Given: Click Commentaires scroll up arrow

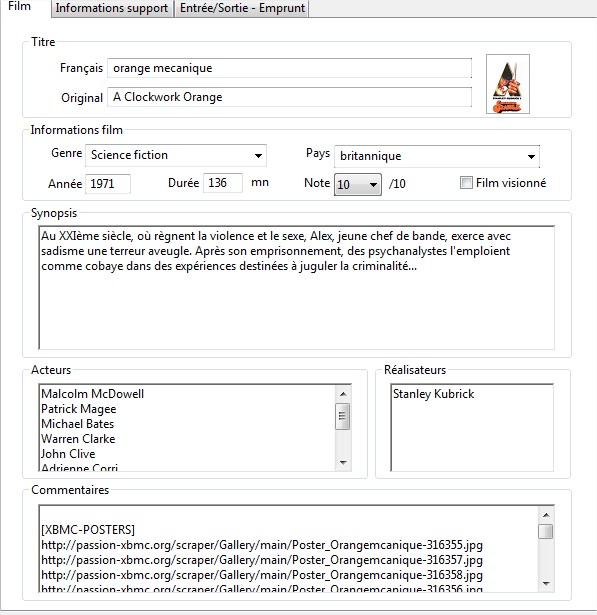Looking at the screenshot, I should tap(546, 515).
